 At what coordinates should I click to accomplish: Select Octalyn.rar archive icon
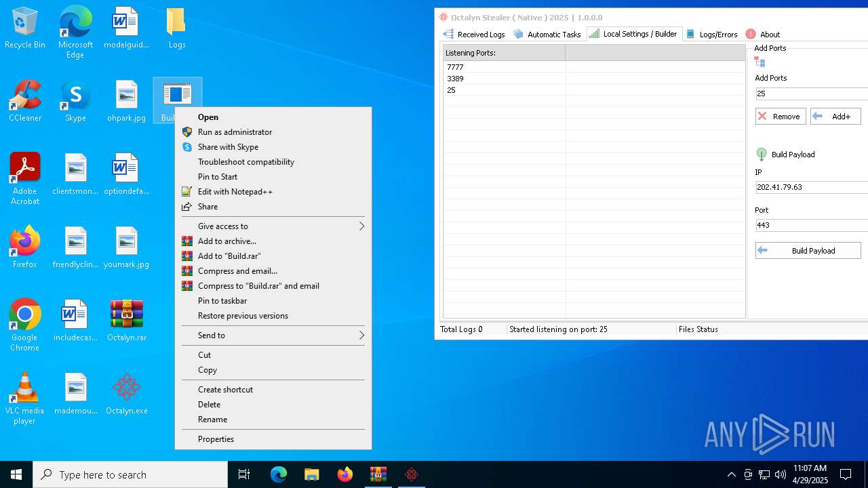click(x=127, y=321)
